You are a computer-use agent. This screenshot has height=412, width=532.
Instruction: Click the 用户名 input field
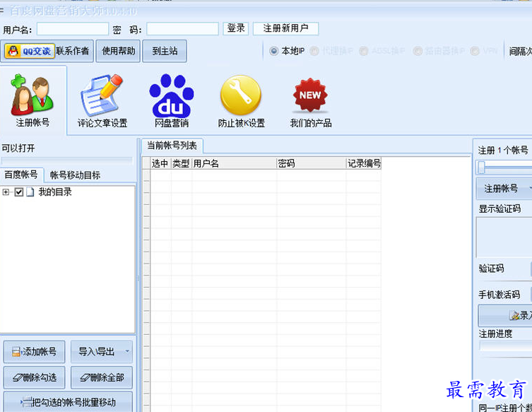click(73, 29)
